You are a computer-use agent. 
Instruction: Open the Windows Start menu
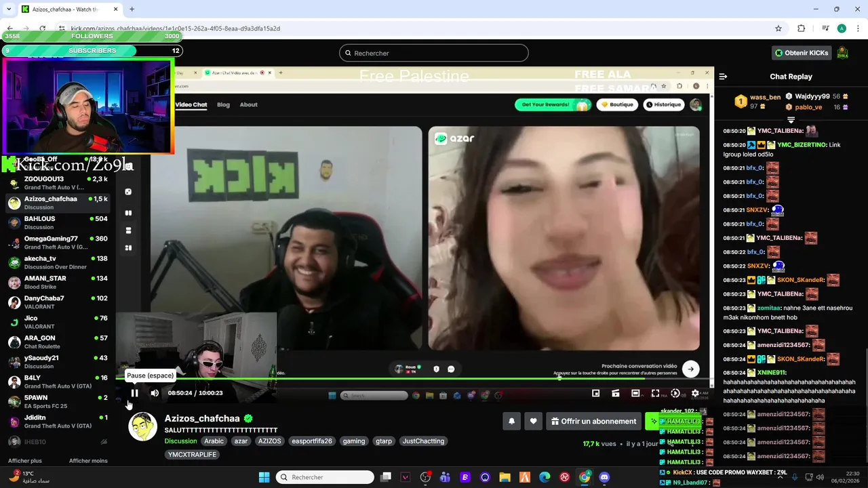[264, 477]
